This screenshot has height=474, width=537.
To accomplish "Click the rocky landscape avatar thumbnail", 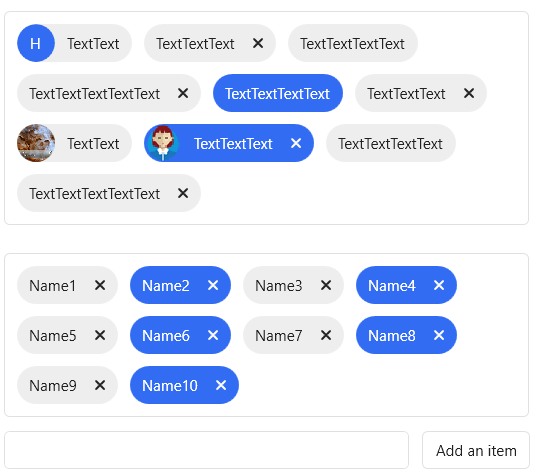I will coord(36,143).
